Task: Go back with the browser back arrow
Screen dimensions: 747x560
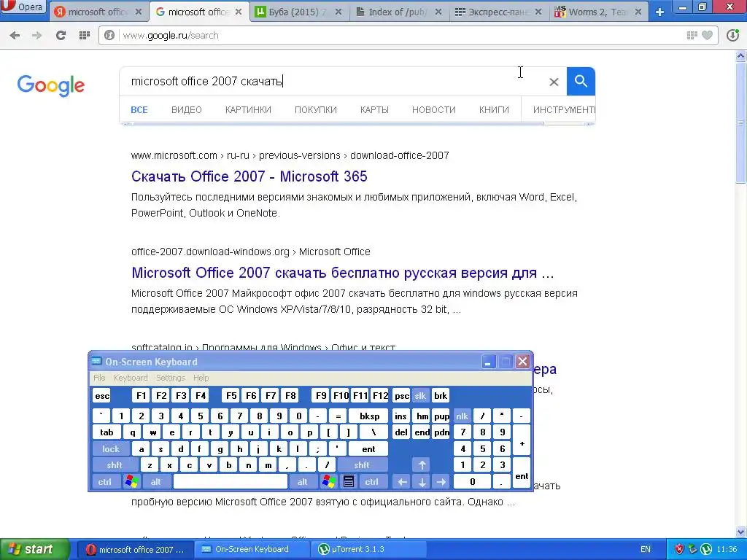Action: [x=15, y=35]
